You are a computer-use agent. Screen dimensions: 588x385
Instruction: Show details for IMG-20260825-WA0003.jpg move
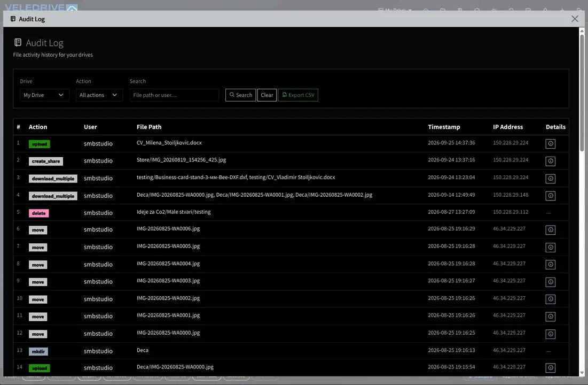[x=550, y=282]
